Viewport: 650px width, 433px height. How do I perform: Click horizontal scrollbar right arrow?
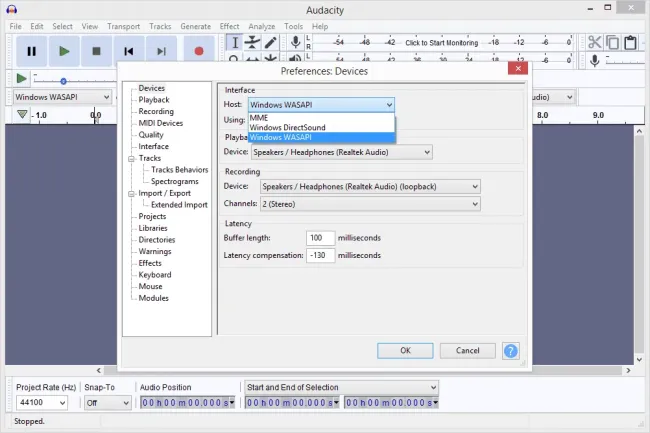click(628, 370)
